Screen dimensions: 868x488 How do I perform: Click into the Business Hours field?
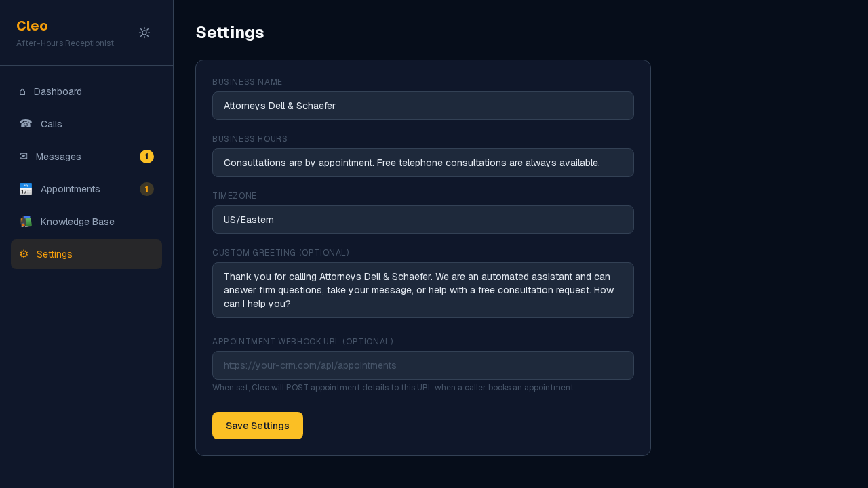point(422,163)
